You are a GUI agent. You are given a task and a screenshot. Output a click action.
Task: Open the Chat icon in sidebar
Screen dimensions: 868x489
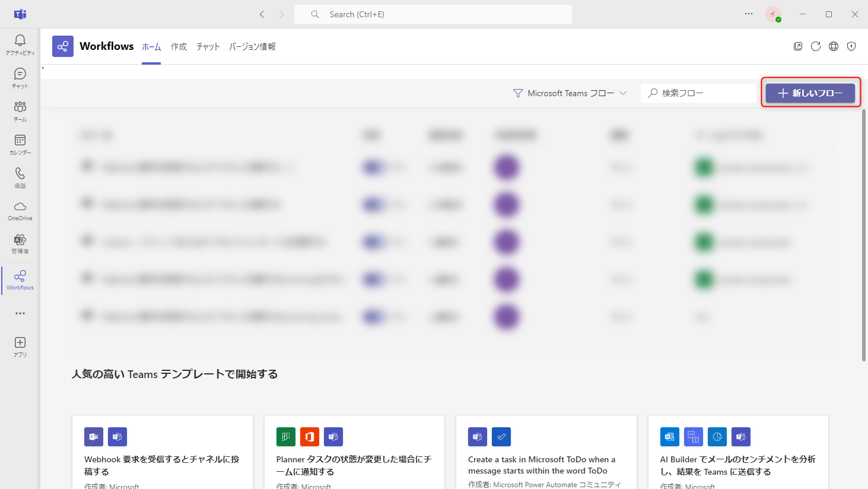(20, 78)
